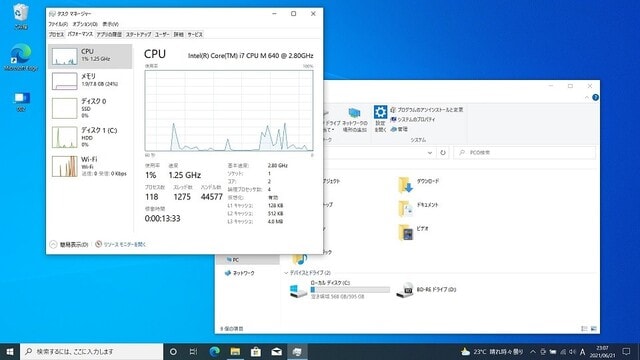Open the ディスク 1 (C:) HDD view
640x360 pixels.
click(x=90, y=137)
